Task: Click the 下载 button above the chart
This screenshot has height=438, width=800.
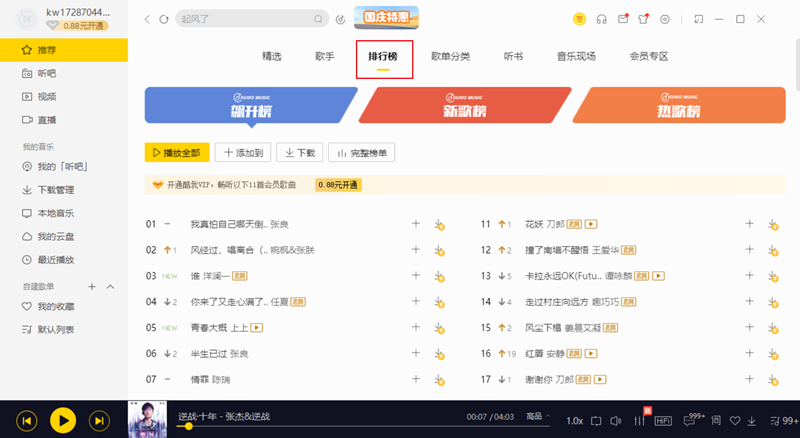Action: [x=299, y=153]
